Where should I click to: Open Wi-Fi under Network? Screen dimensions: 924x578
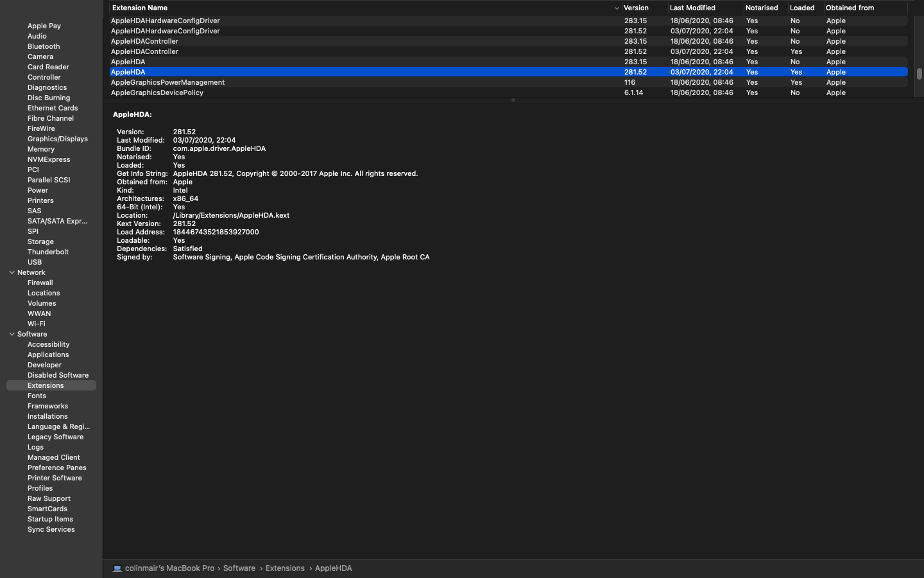(37, 324)
